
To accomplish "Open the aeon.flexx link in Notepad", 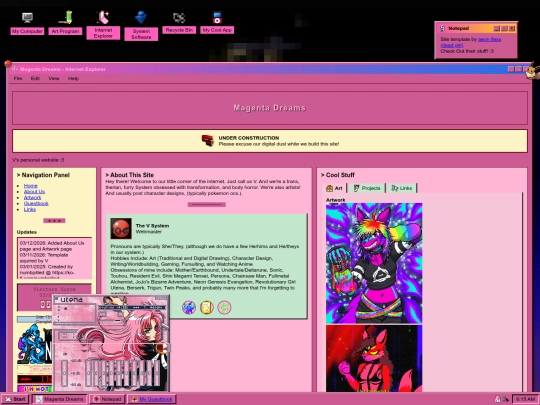I will [489, 39].
